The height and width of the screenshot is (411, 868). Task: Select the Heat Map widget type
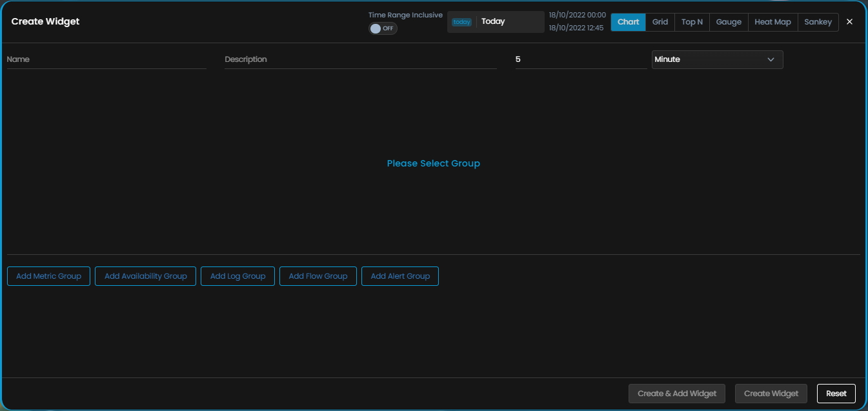point(772,22)
